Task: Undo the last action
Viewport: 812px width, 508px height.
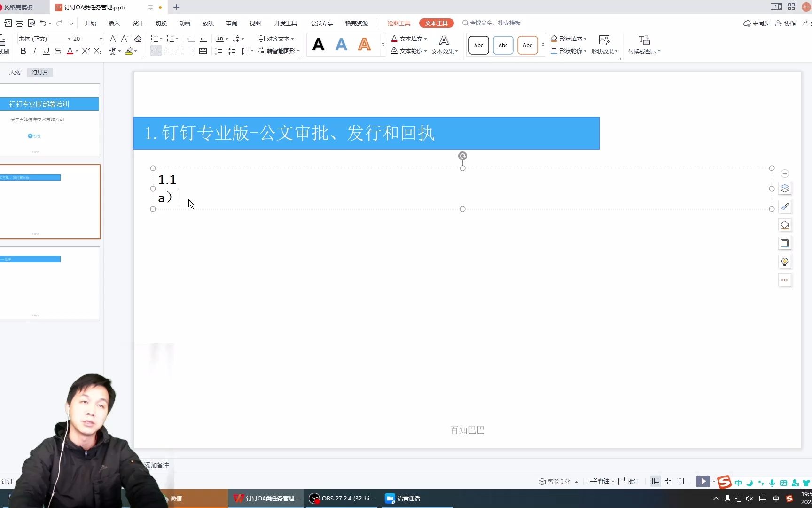Action: coord(43,23)
